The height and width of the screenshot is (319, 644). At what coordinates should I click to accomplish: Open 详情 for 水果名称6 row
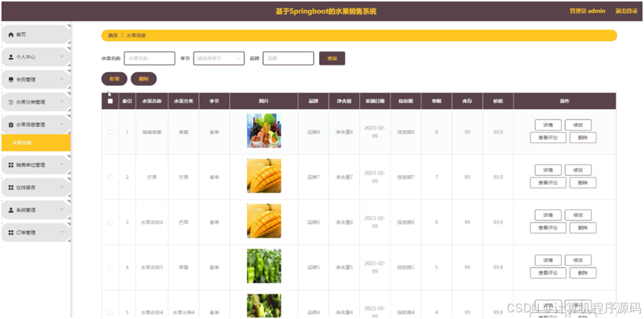click(x=548, y=215)
